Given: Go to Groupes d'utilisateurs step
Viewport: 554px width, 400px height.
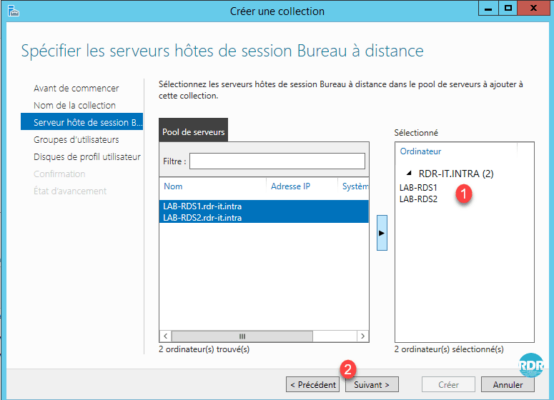Looking at the screenshot, I should coord(76,140).
